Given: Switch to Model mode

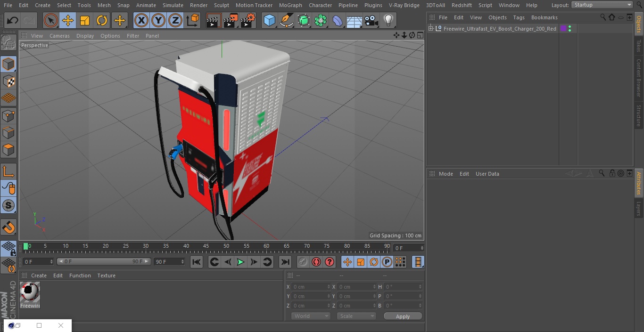Looking at the screenshot, I should [x=8, y=64].
